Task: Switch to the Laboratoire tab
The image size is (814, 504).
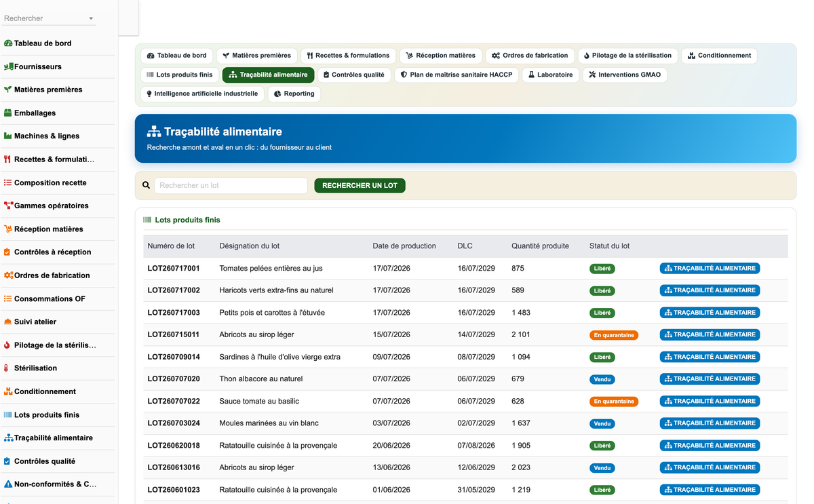Action: [x=551, y=75]
